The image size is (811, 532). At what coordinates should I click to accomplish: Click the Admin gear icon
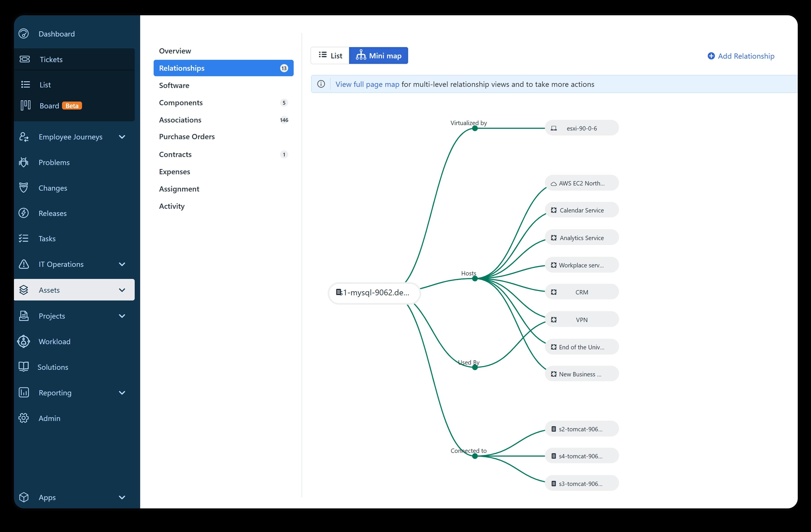point(24,418)
